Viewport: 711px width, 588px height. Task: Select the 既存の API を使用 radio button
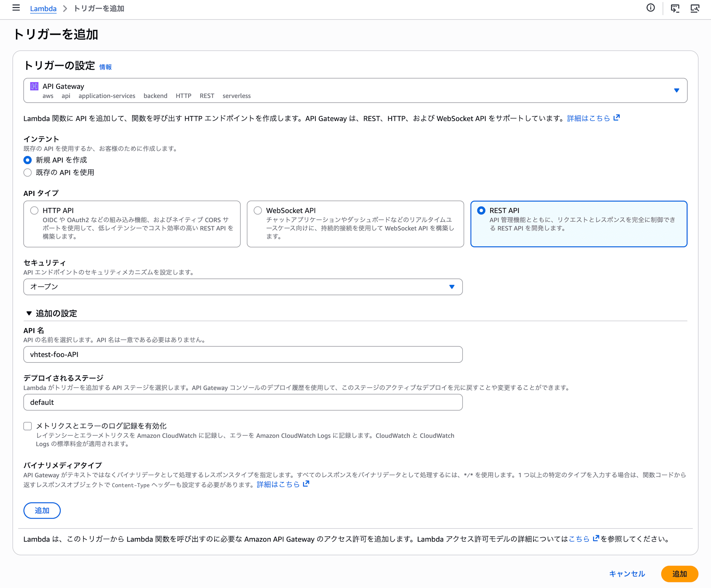pos(27,172)
